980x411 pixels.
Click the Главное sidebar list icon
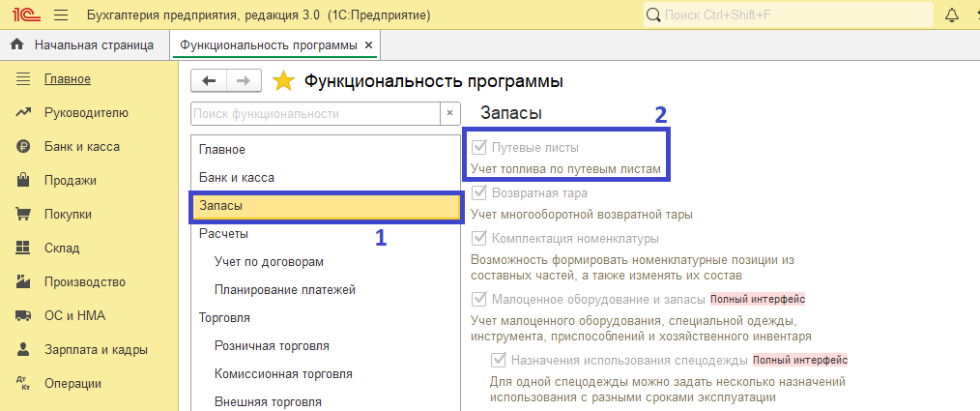(x=23, y=79)
